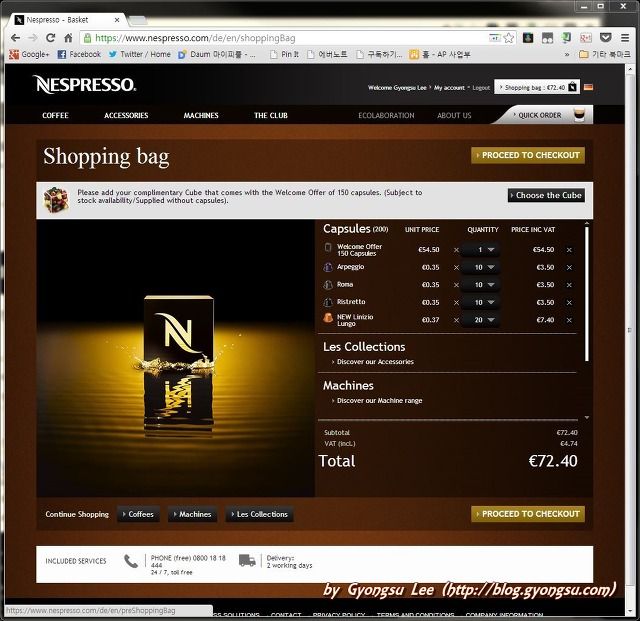
Task: Open the Google+ bookmark
Action: [x=29, y=54]
